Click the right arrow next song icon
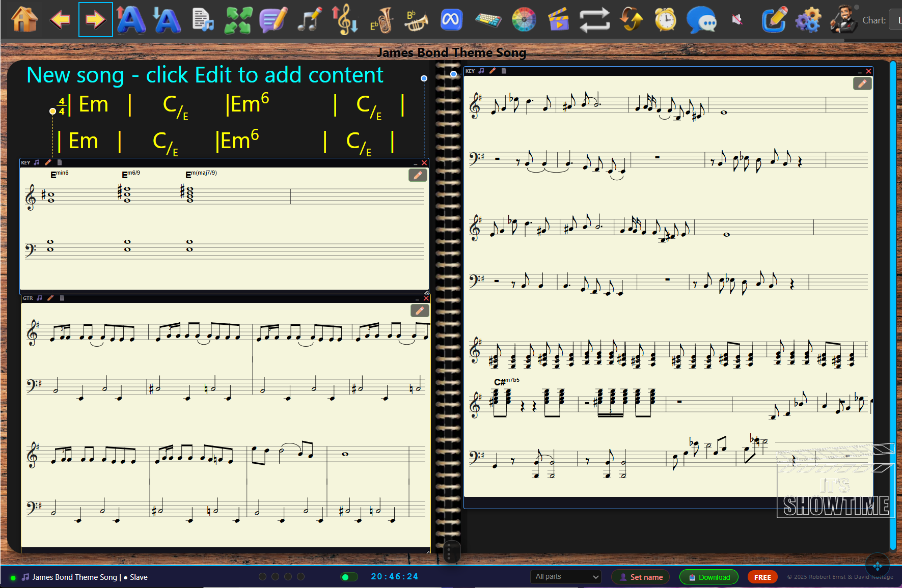This screenshot has height=588, width=902. [95, 20]
